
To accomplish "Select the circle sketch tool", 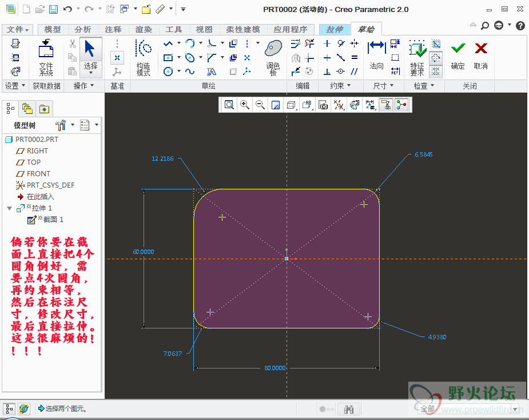I will click(168, 72).
